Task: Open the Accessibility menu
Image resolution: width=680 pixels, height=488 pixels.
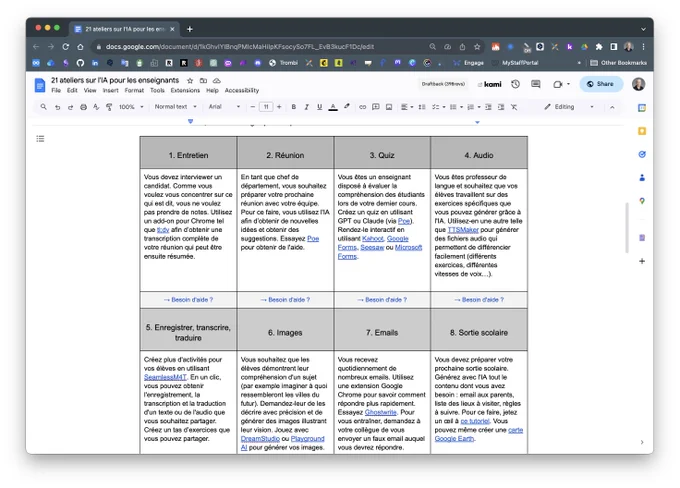Action: tap(242, 90)
